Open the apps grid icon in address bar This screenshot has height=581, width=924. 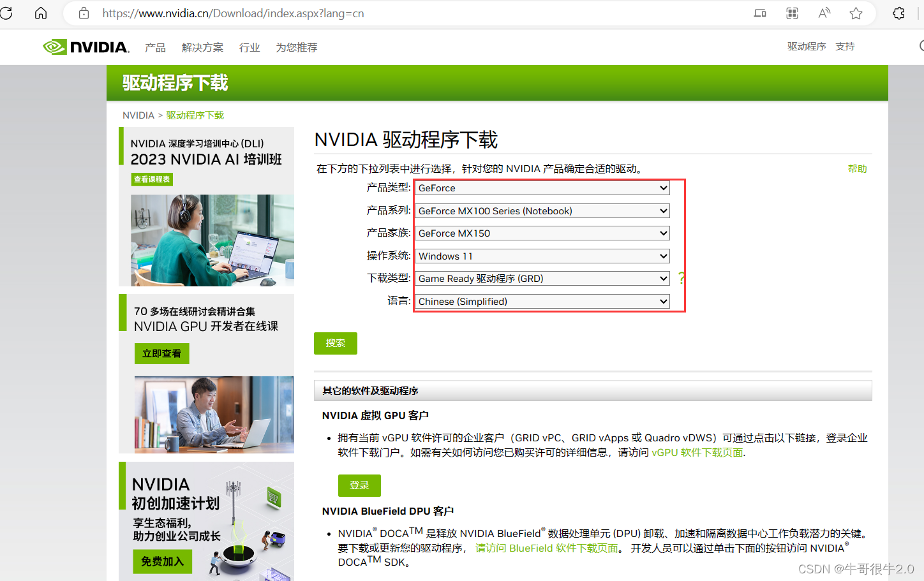[x=792, y=13]
